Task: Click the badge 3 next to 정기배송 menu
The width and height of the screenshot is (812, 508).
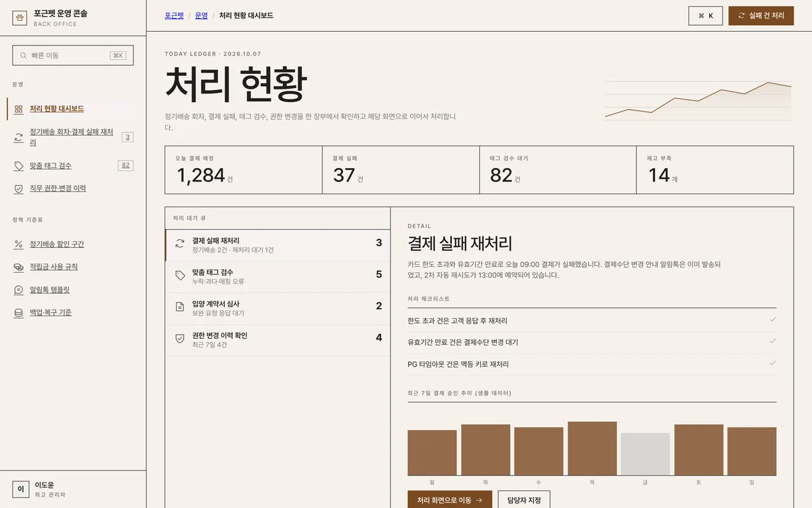Action: 127,137
